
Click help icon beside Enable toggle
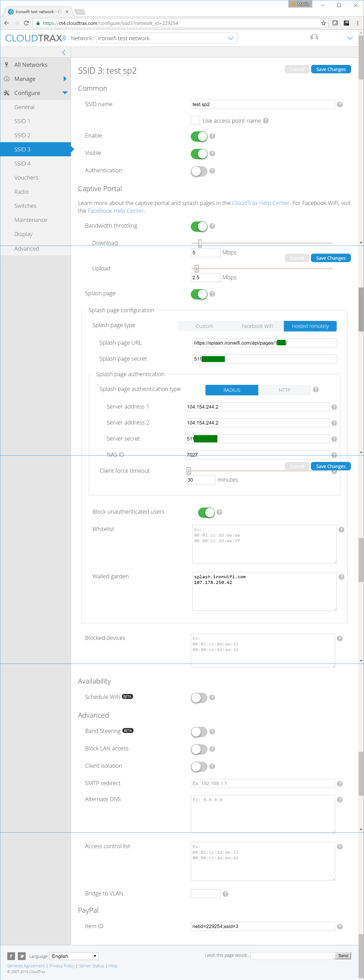point(212,136)
